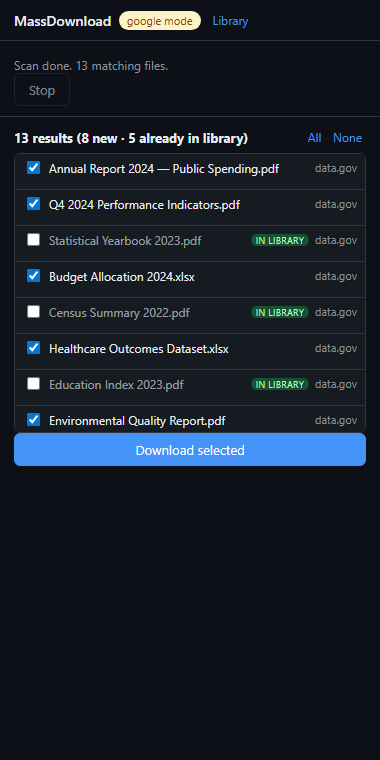Click IN LIBRARY badge on Statistical Yearbook row
The height and width of the screenshot is (760, 380).
tap(280, 240)
